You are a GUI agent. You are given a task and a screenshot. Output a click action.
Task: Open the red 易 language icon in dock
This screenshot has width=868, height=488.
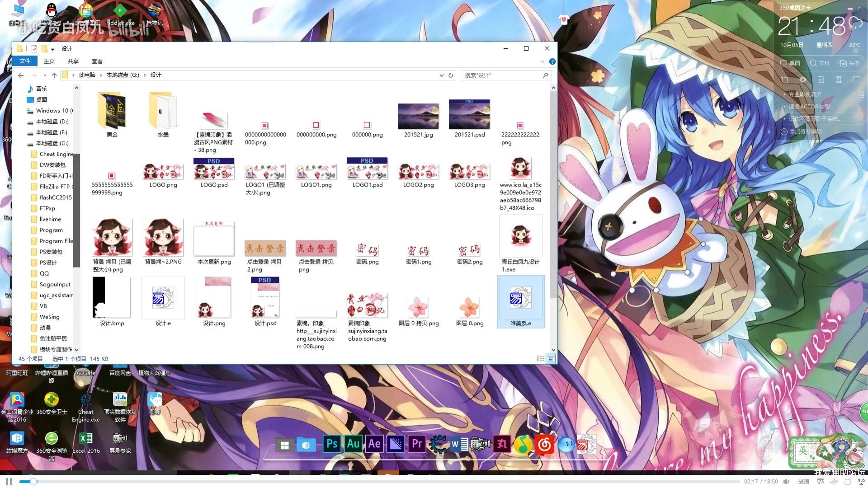click(586, 445)
